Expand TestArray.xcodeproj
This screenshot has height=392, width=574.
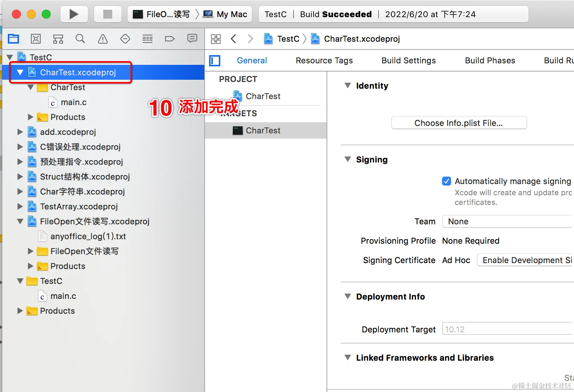(x=20, y=206)
